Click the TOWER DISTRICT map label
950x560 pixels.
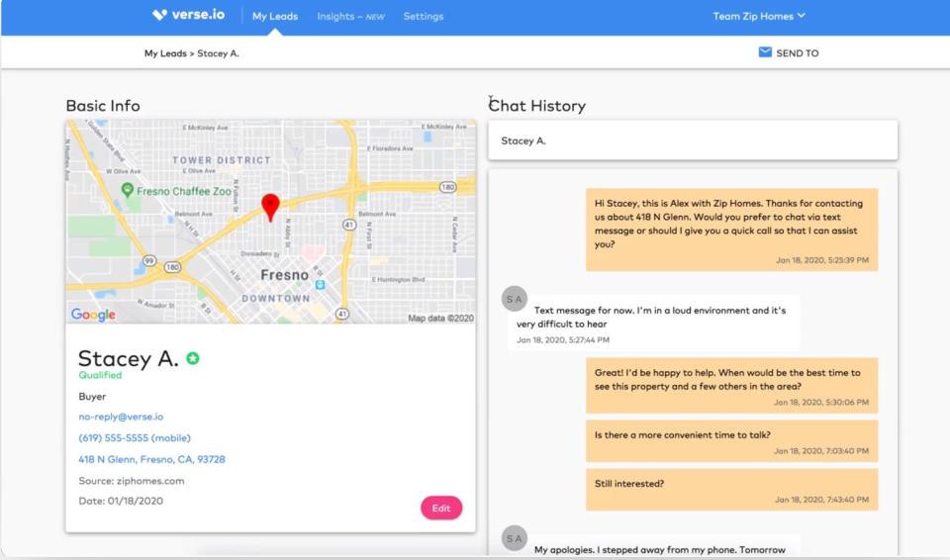(221, 160)
